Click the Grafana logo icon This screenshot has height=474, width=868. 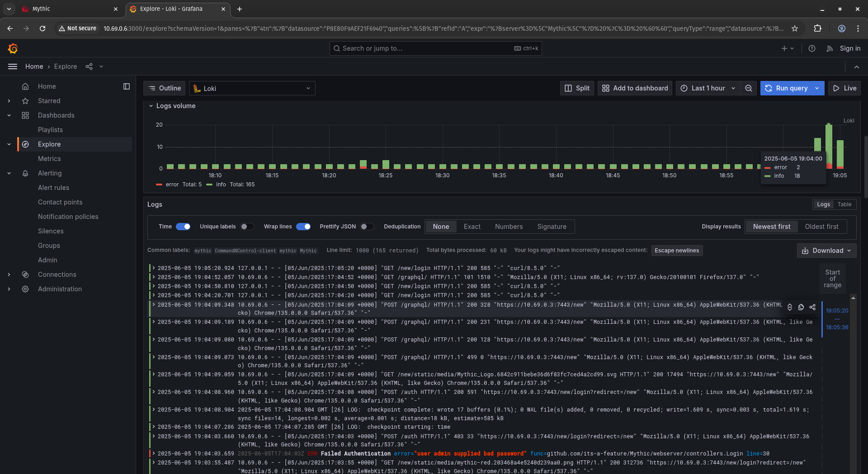13,48
